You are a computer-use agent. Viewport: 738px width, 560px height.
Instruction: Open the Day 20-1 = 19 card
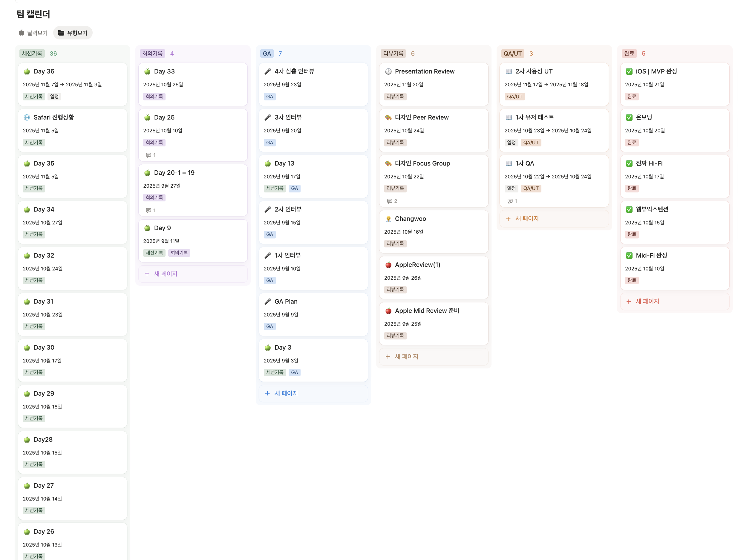[x=174, y=173]
